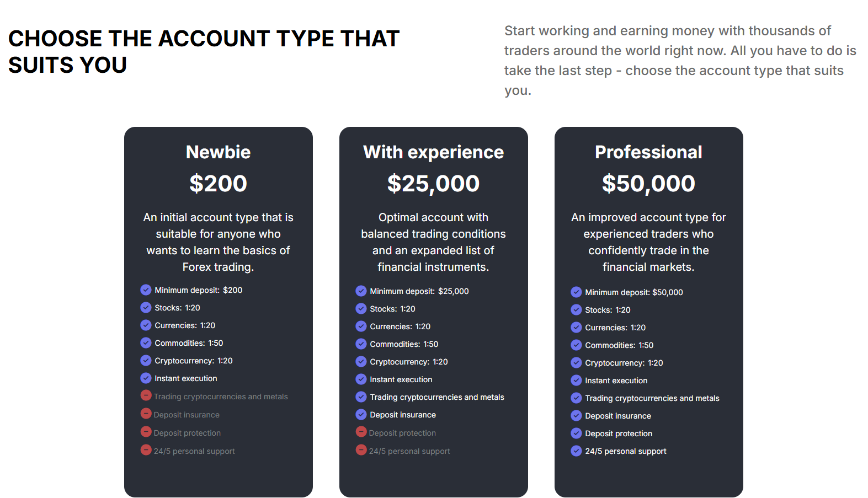This screenshot has width=868, height=498.
Task: Click red minus icon beside Newbie 24/5 personal support
Action: click(146, 449)
